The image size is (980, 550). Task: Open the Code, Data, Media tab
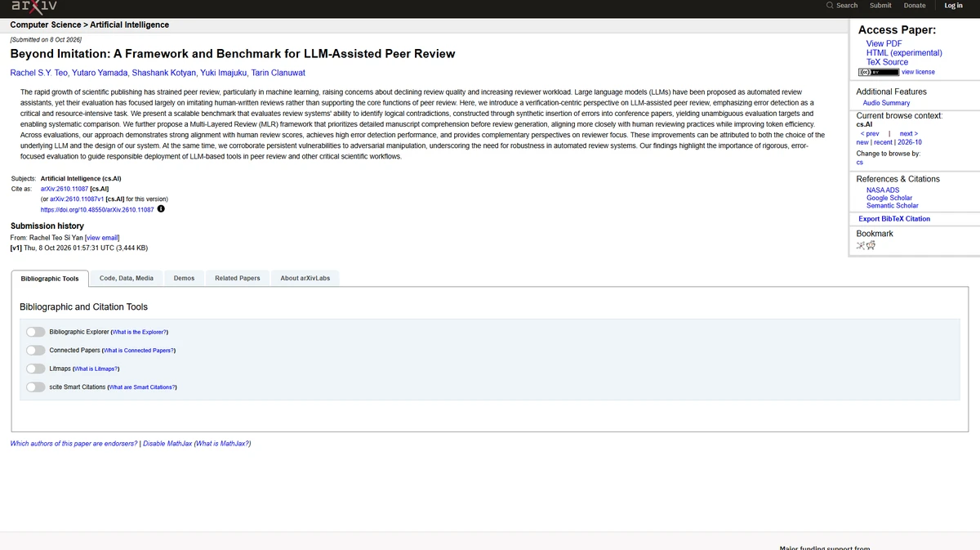[127, 278]
